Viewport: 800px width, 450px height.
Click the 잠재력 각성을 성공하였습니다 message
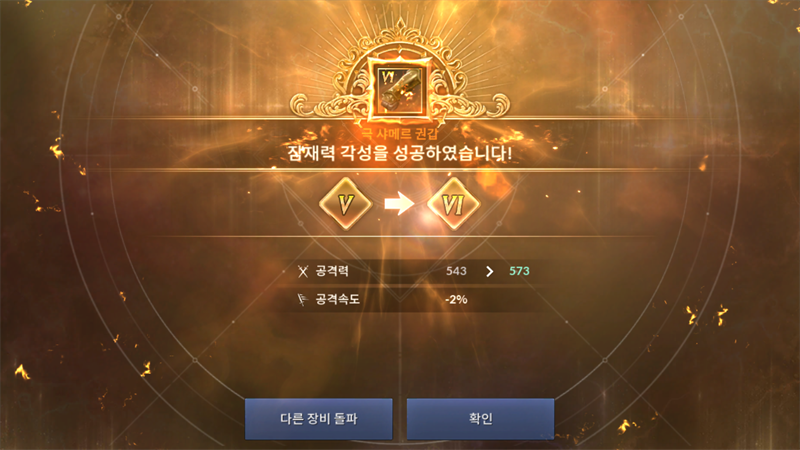tap(399, 153)
